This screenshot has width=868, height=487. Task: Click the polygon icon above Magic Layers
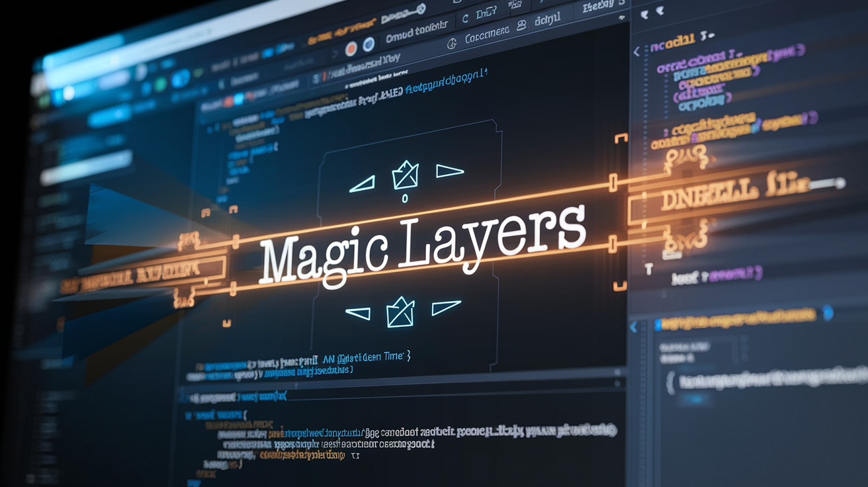405,175
